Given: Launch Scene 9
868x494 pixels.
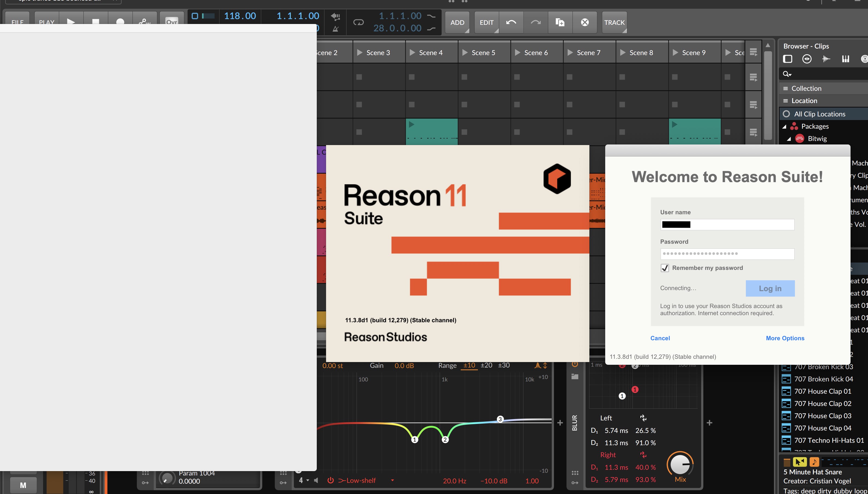Looking at the screenshot, I should pos(675,53).
